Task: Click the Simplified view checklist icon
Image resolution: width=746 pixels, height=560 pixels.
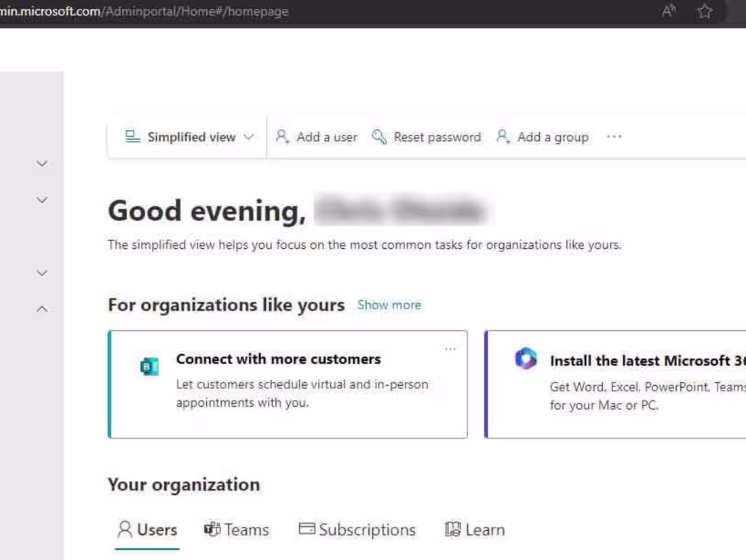Action: [x=132, y=136]
